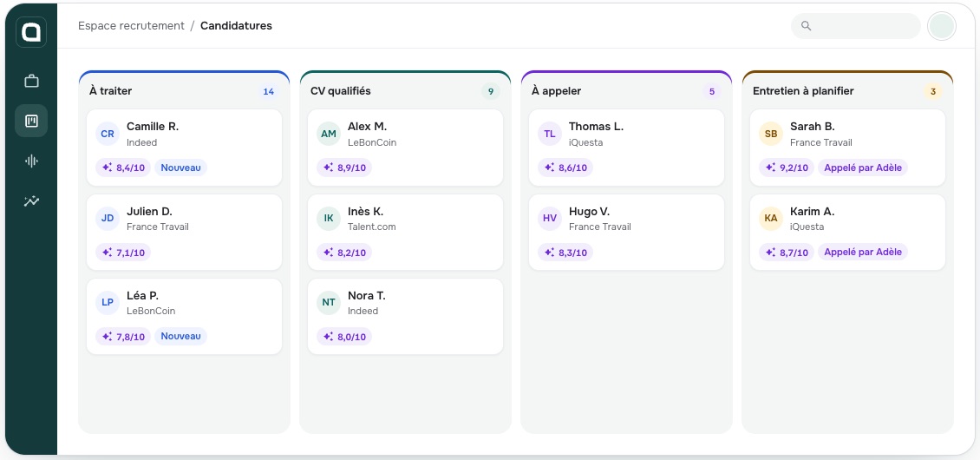Viewport: 980px width, 460px height.
Task: Click the 7,1/10 AI score badge
Action: [123, 253]
